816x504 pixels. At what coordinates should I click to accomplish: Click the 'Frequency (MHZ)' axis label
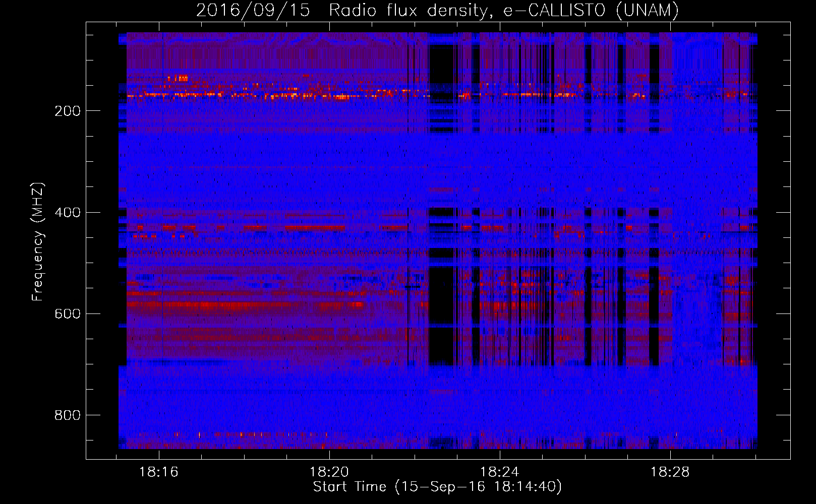coord(38,242)
